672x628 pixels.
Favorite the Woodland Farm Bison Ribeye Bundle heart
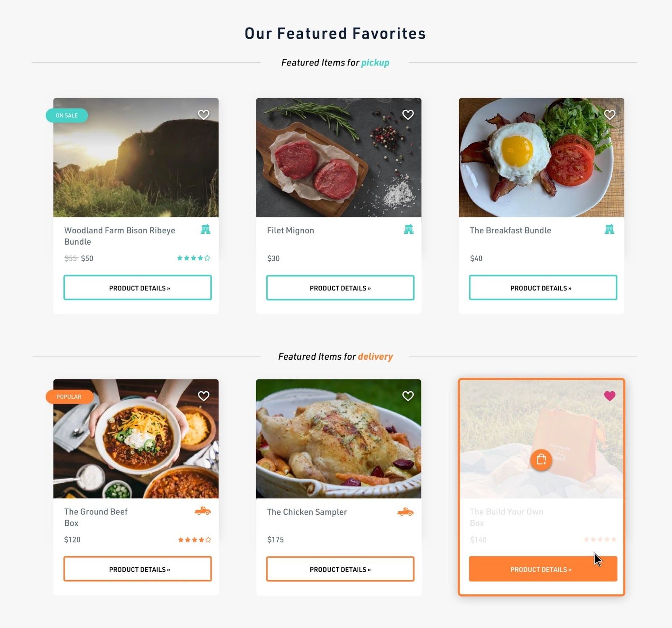tap(204, 115)
